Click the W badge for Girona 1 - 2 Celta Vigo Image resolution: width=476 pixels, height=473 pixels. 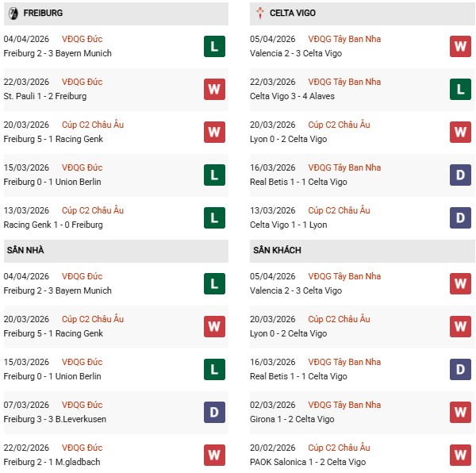coord(461,412)
